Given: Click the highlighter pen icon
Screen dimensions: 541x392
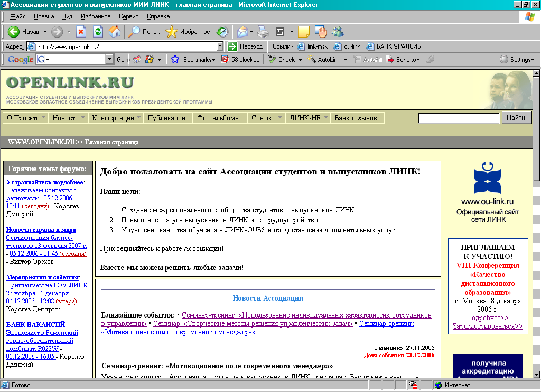Looking at the screenshot, I should pyautogui.click(x=430, y=59).
